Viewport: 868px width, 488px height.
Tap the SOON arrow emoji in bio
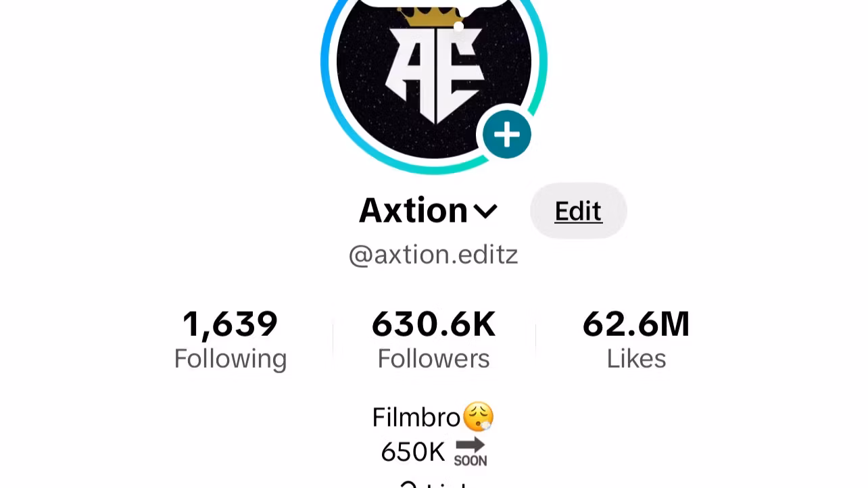pyautogui.click(x=470, y=452)
